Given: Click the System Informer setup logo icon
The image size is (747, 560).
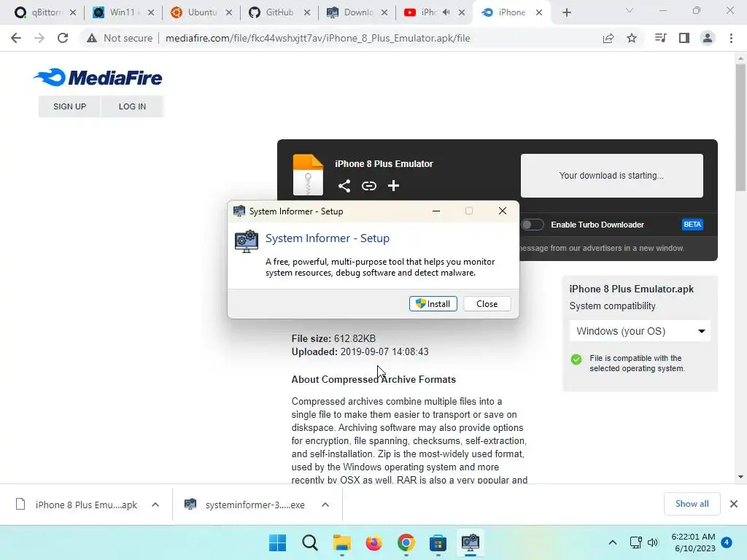Looking at the screenshot, I should coord(247,241).
